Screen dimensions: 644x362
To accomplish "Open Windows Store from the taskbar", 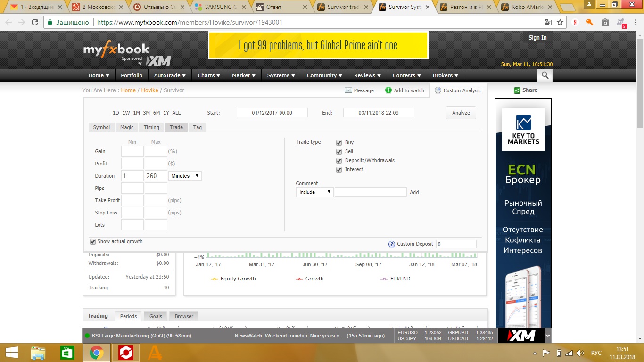I will click(67, 353).
